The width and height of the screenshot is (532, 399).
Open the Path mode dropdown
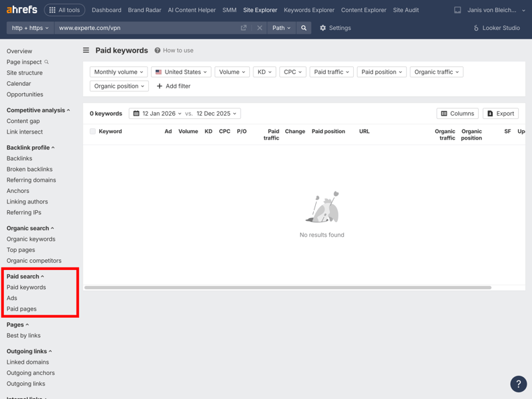point(281,28)
